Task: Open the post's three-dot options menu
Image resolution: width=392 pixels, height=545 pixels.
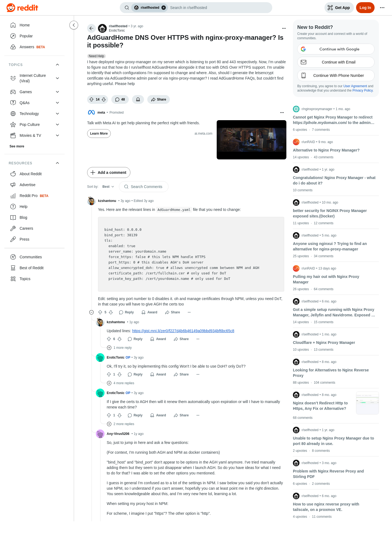Action: 284,28
